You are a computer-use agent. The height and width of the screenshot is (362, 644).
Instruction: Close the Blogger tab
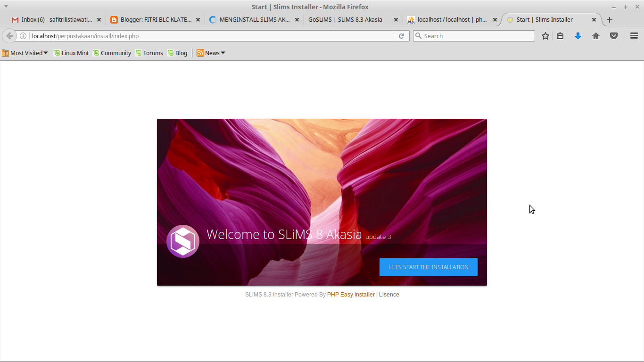coord(198,20)
